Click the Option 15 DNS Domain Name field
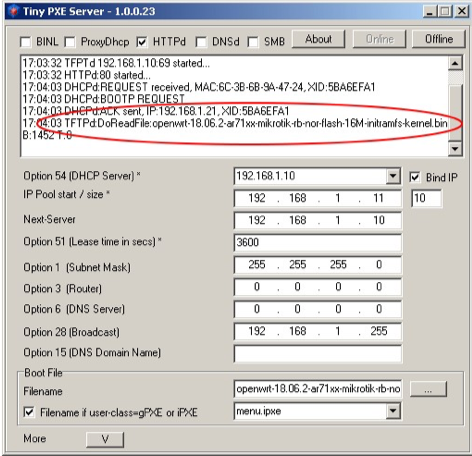This screenshot has width=472, height=456. pyautogui.click(x=318, y=354)
